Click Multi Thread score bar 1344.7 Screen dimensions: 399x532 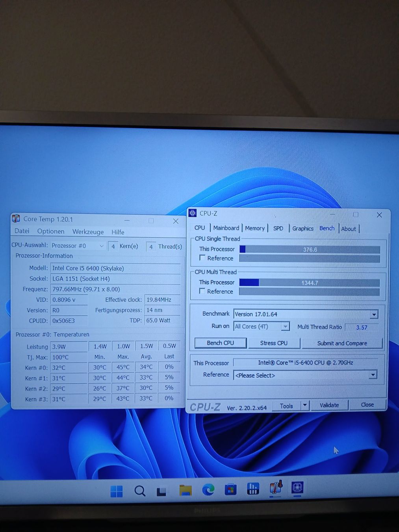point(309,283)
